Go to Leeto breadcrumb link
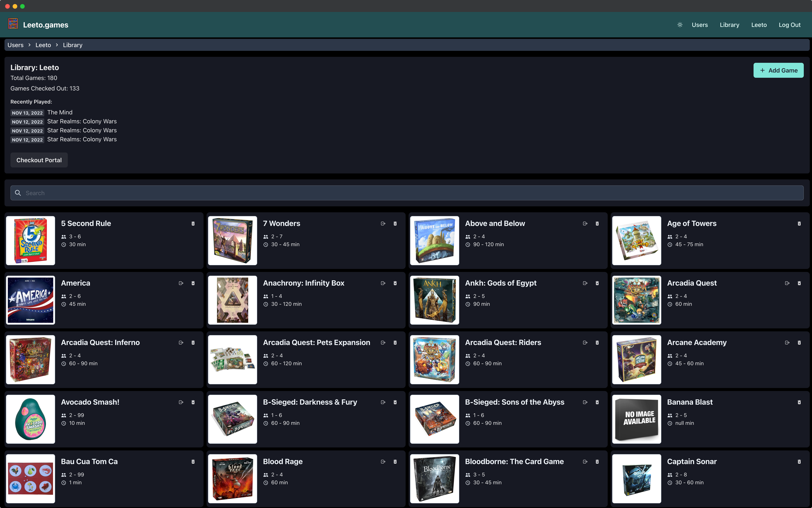812x508 pixels. click(43, 45)
